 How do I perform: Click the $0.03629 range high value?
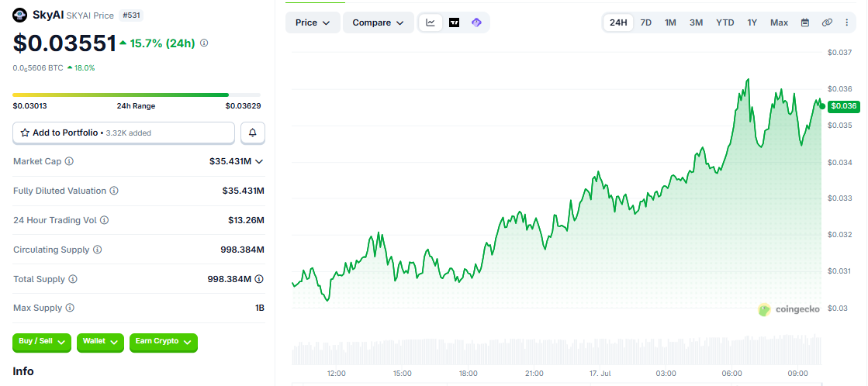tap(243, 106)
